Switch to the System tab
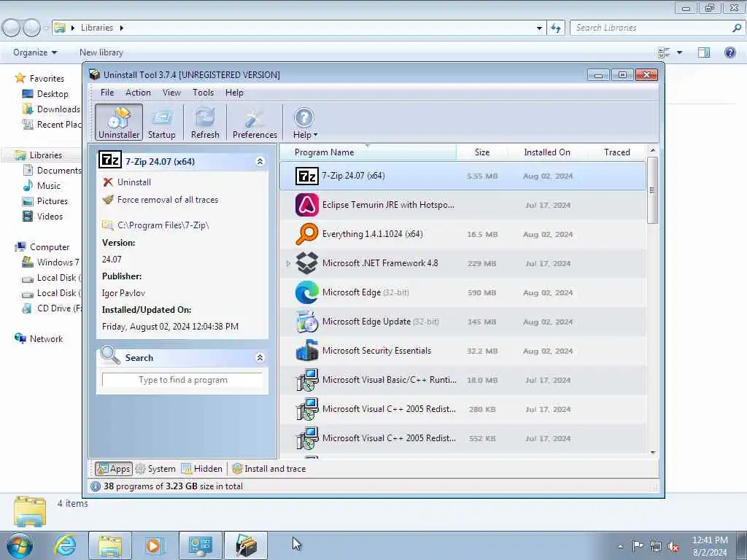This screenshot has width=747, height=560. 155,469
